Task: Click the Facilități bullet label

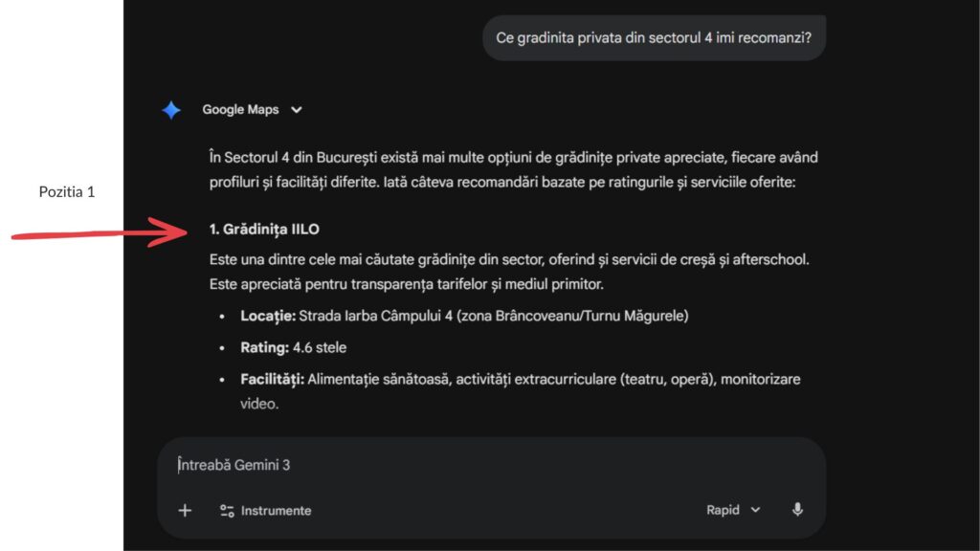Action: point(272,380)
